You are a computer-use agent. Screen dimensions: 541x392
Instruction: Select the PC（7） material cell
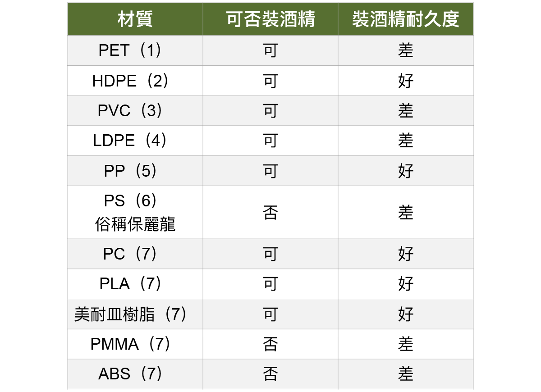click(x=135, y=254)
